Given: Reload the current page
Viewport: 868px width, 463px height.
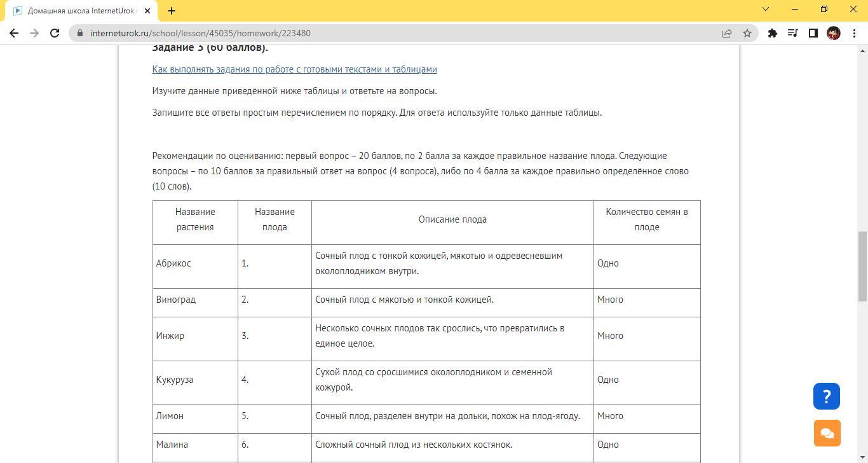Looking at the screenshot, I should [55, 33].
